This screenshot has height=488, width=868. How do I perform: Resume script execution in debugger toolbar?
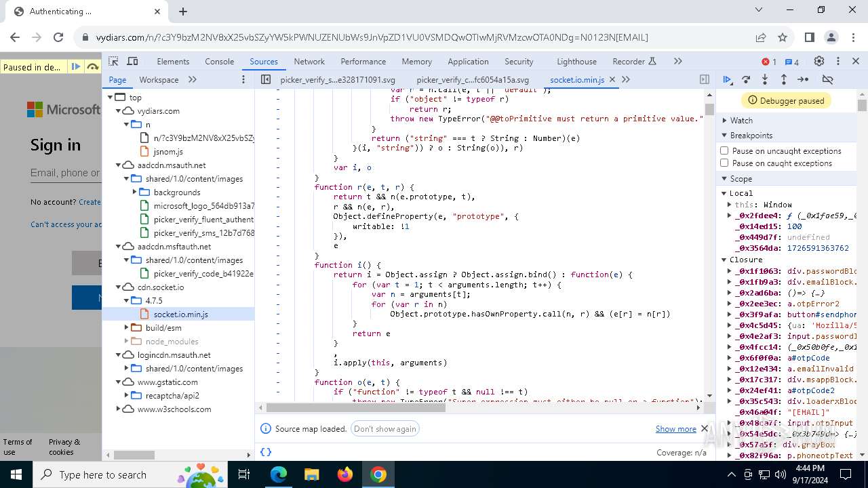(728, 79)
